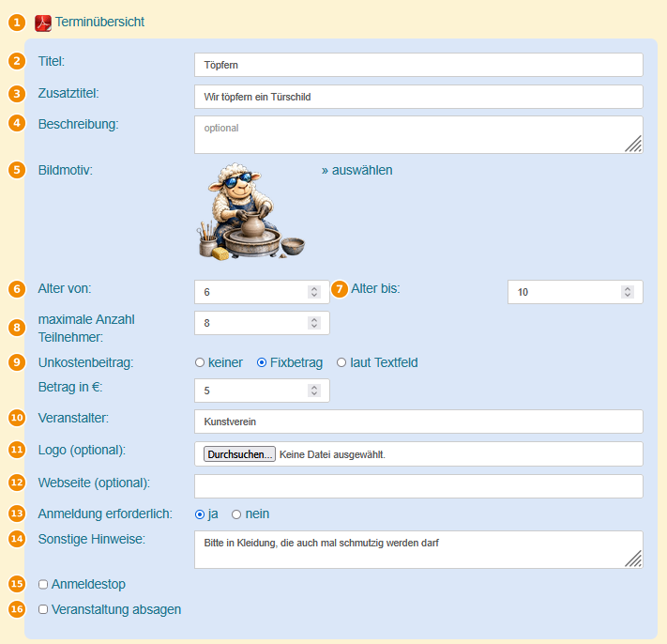The width and height of the screenshot is (667, 644).
Task: Select nein for Anmeldung erforderlich
Action: point(236,514)
